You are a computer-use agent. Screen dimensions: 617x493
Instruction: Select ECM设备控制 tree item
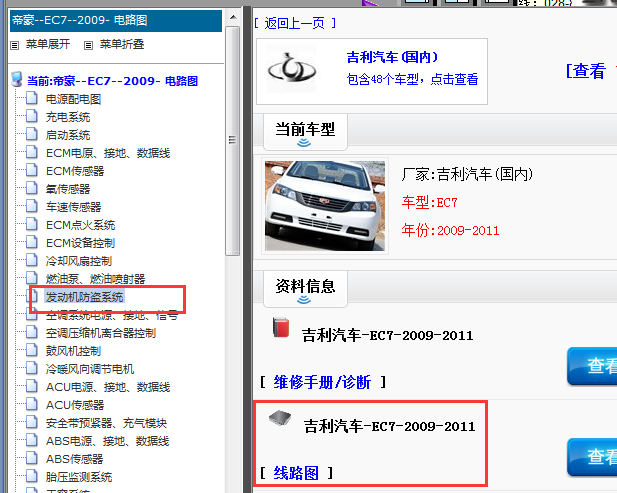coord(81,243)
